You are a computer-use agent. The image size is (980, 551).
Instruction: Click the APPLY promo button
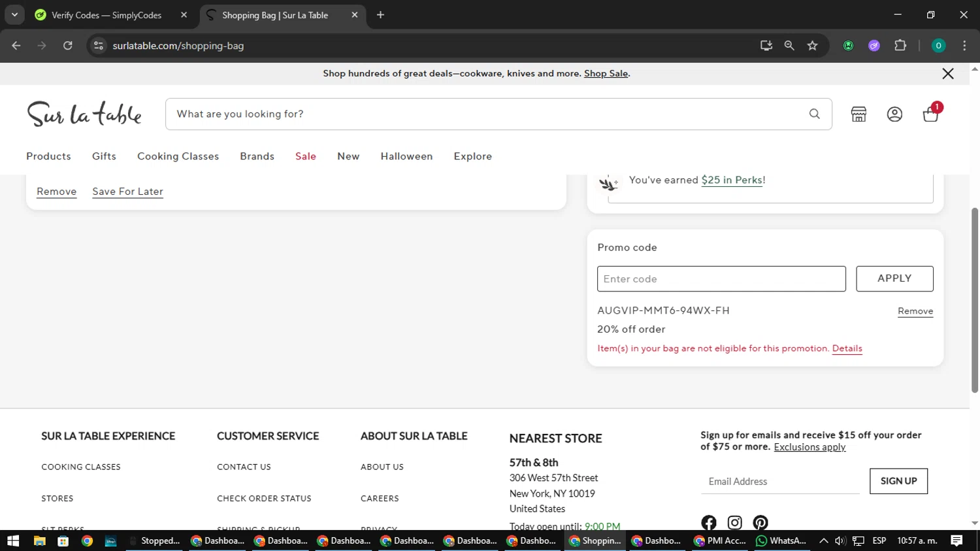pos(894,278)
